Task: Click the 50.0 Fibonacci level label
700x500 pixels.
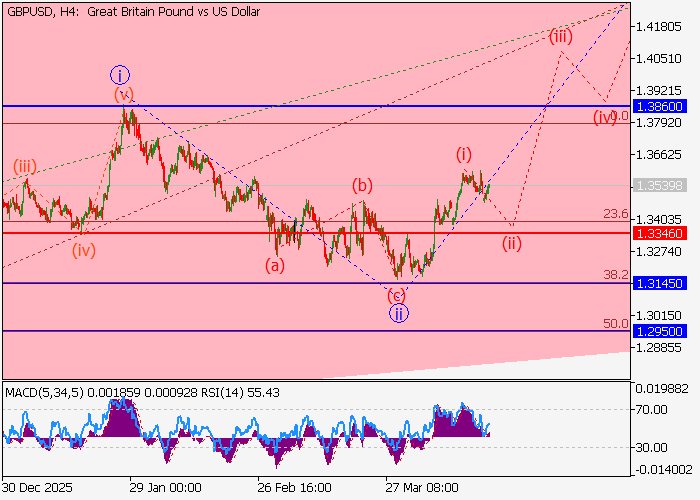Action: (x=616, y=324)
